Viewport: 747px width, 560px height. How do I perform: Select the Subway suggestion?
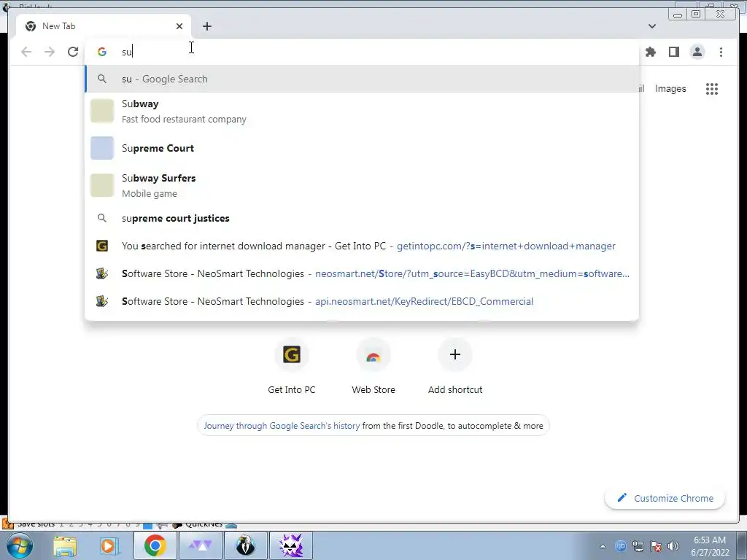(362, 112)
